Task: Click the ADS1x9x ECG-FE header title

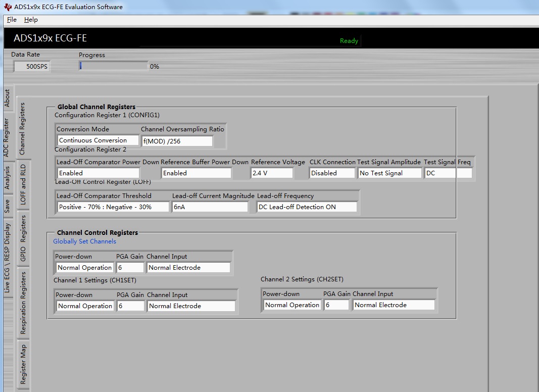Action: [50, 38]
